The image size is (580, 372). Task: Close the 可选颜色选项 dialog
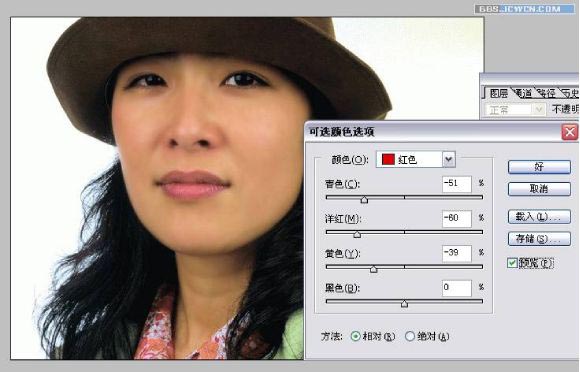click(x=570, y=132)
